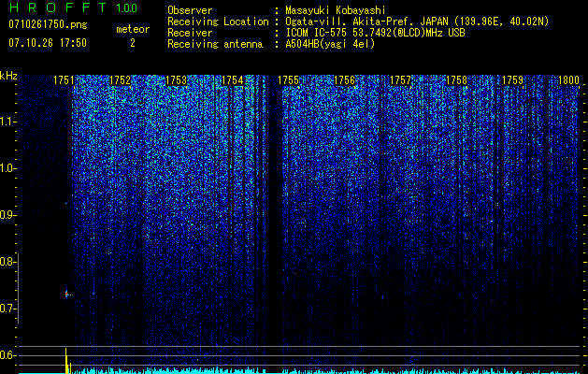Viewport: 588px width, 374px height.
Task: Click the name Masayuki Kobayashi
Action: coord(335,10)
